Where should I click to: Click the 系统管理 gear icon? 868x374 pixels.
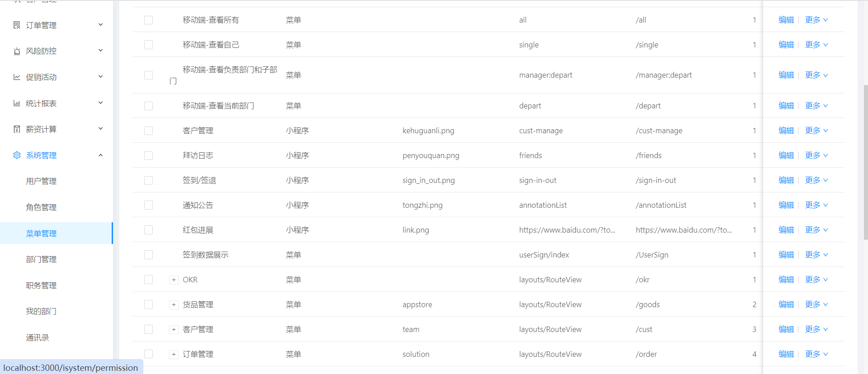click(17, 155)
